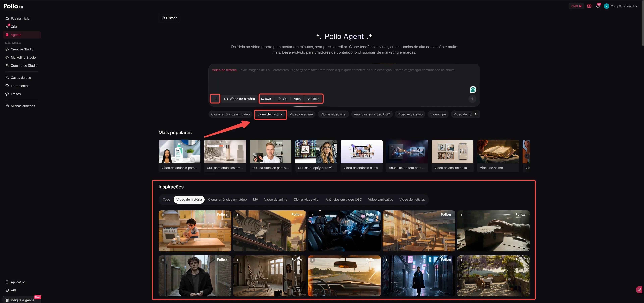Open the 16:9 aspect ratio selector
The height and width of the screenshot is (303, 644).
[266, 99]
